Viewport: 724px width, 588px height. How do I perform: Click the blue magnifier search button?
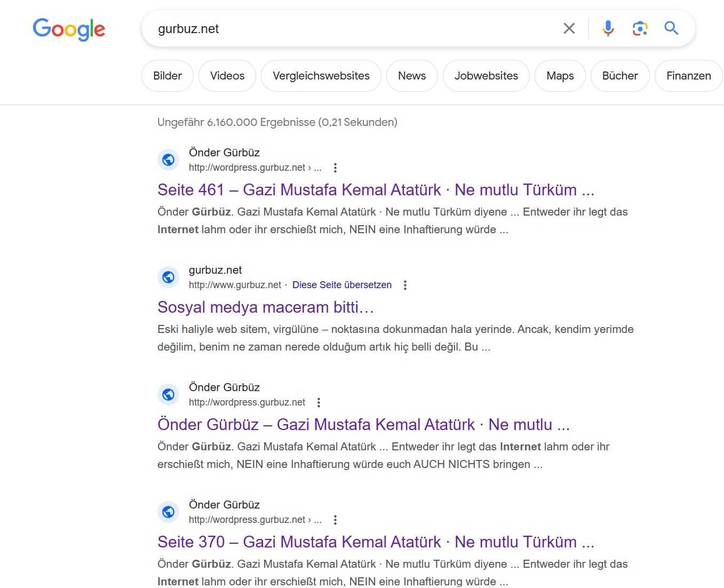click(x=671, y=28)
